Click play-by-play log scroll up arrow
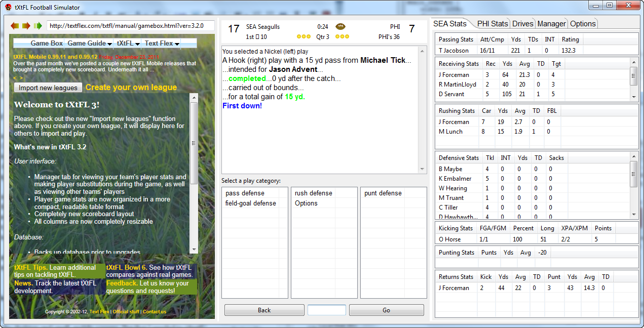 (423, 51)
